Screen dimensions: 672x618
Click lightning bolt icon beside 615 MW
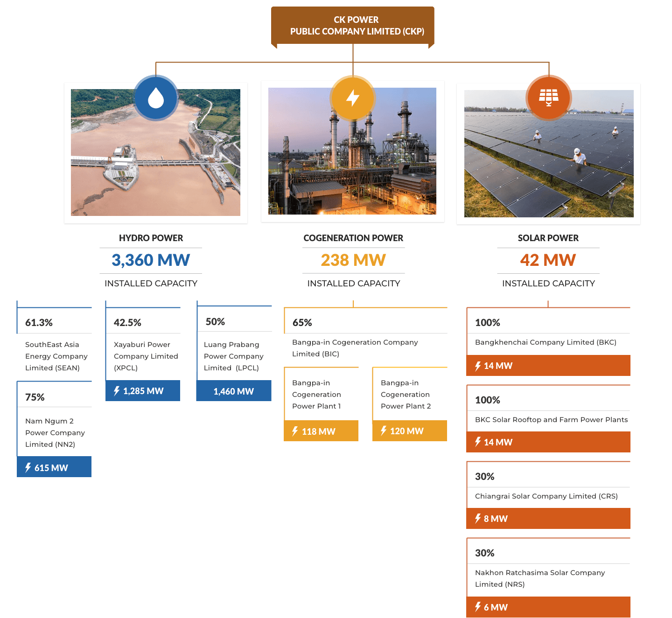click(x=28, y=467)
